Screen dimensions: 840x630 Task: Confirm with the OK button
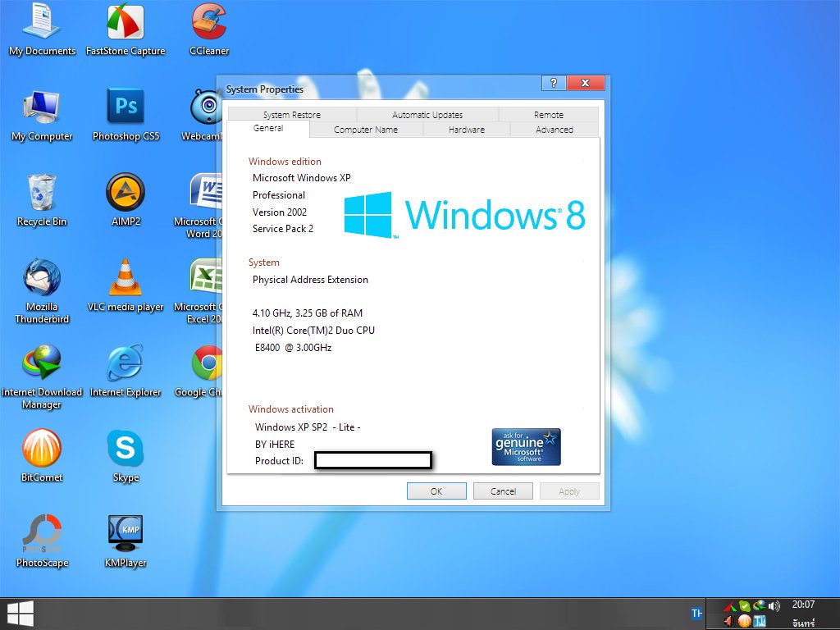coord(436,491)
